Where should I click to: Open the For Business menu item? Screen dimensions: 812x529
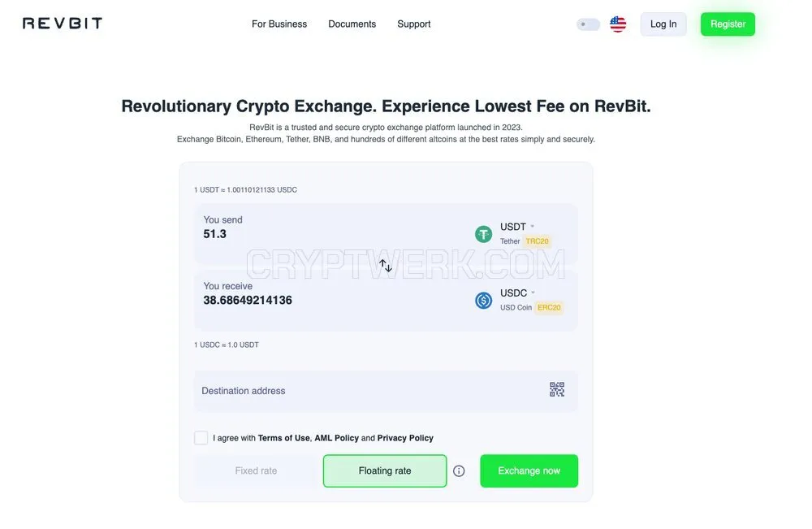pyautogui.click(x=279, y=24)
